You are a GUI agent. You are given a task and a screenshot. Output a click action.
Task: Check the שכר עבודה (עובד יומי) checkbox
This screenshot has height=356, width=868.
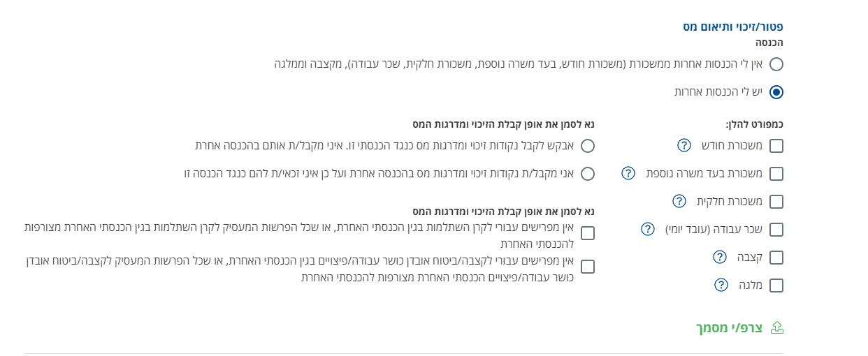point(776,230)
